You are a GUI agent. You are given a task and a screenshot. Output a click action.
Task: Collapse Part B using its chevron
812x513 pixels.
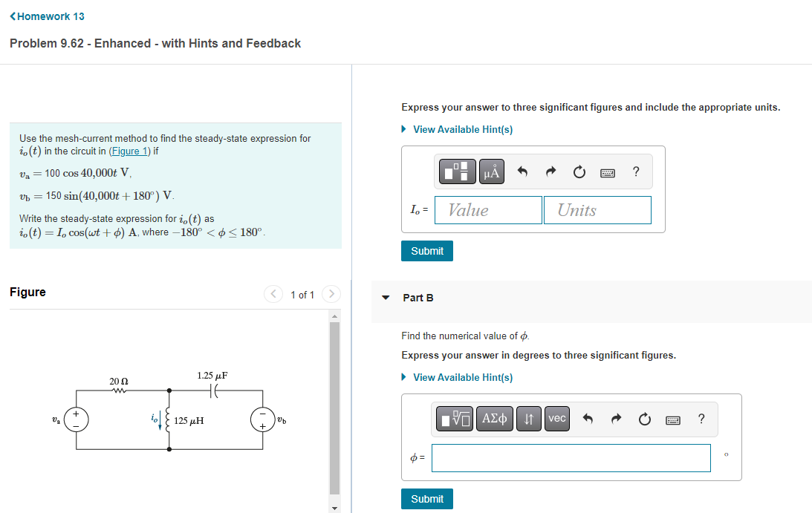coord(385,297)
